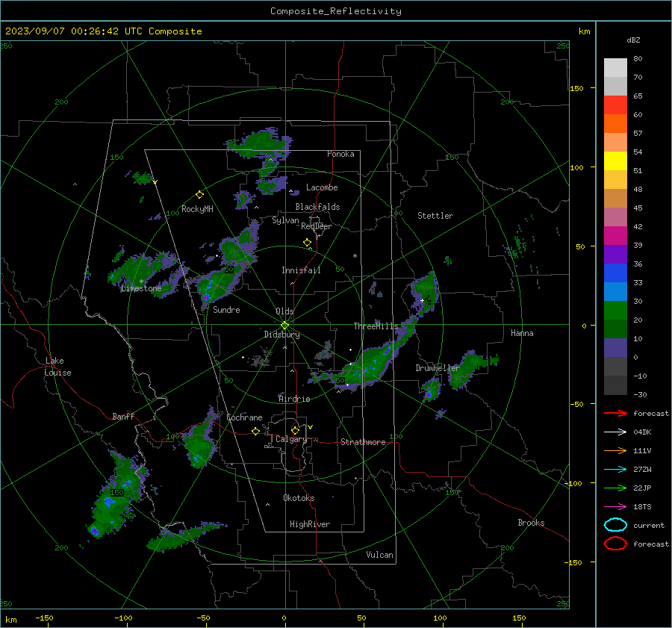Click the Blackfalds label
This screenshot has height=628, width=672.
tap(317, 207)
